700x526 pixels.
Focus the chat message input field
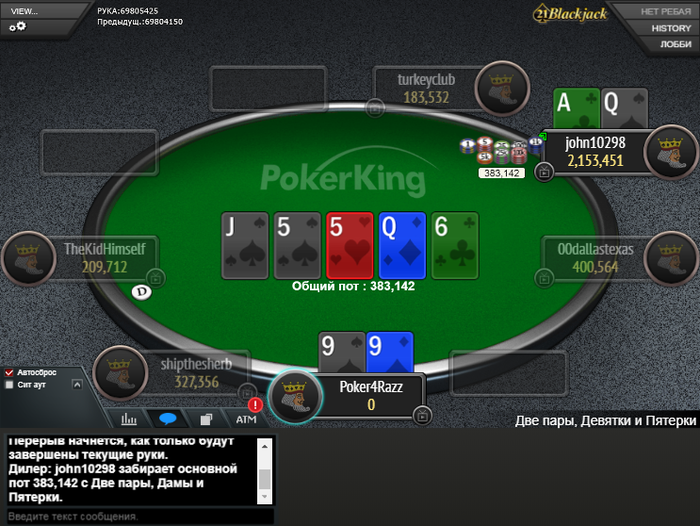tap(141, 517)
